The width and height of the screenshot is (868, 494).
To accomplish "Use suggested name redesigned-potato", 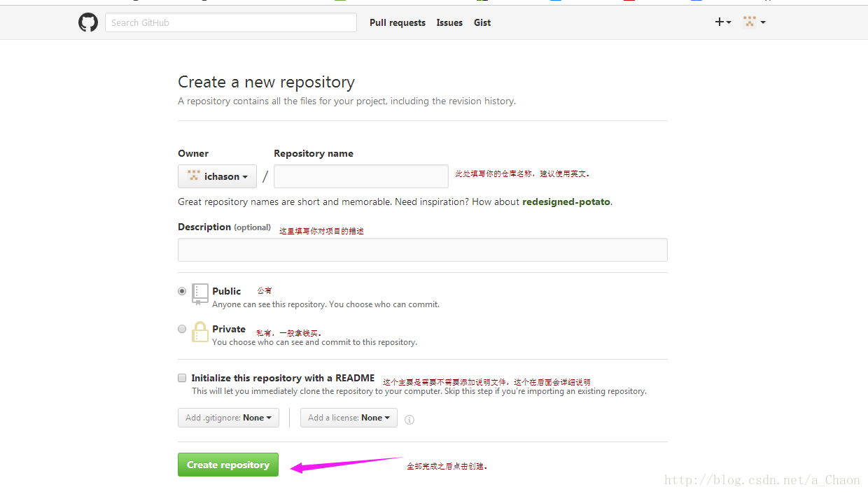I will tap(566, 202).
